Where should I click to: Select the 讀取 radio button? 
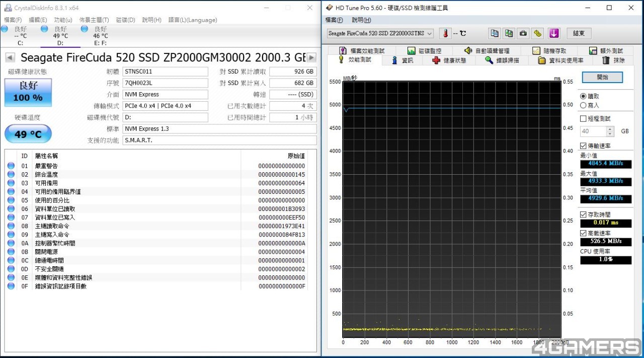[x=583, y=96]
